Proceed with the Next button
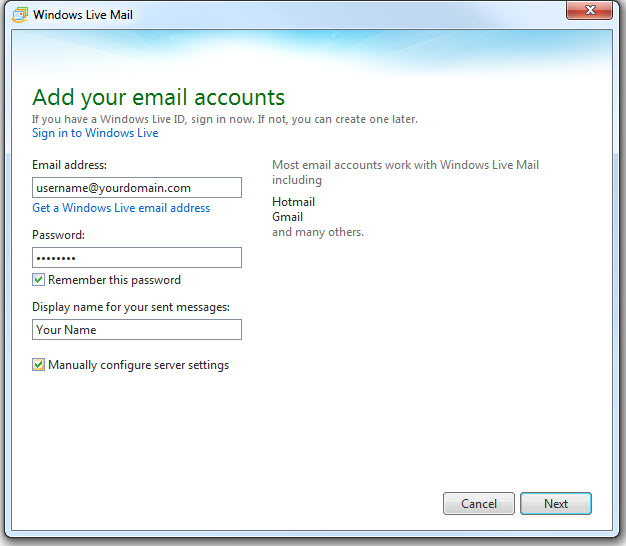Image resolution: width=626 pixels, height=546 pixels. coord(556,504)
